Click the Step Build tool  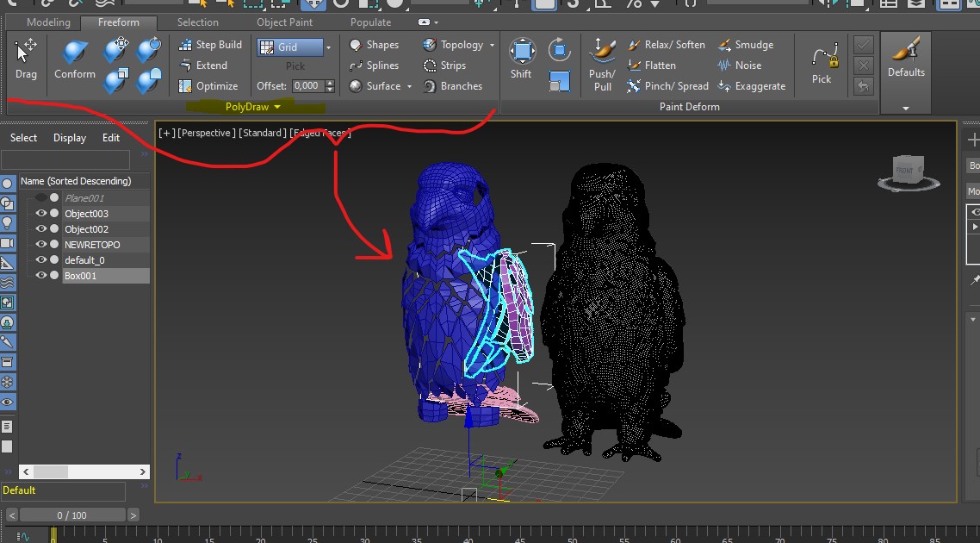point(210,45)
